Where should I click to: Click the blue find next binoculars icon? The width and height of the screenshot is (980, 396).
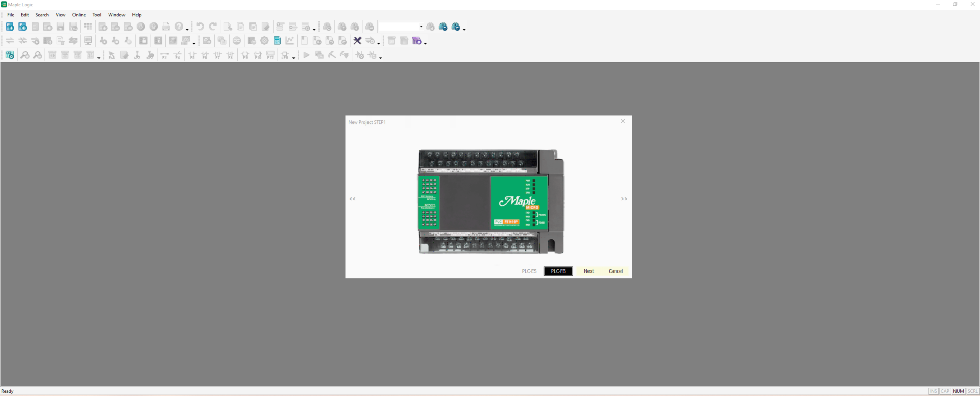click(456, 27)
